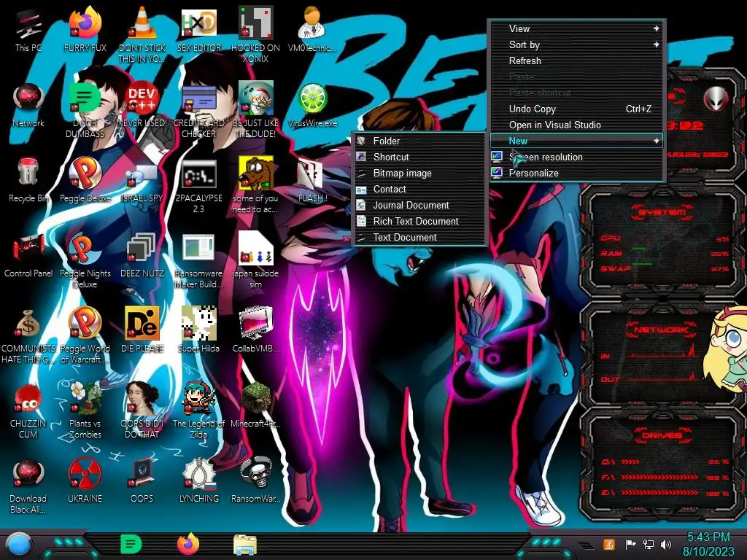
Task: Select the FLASH ! desktop icon
Action: click(312, 180)
